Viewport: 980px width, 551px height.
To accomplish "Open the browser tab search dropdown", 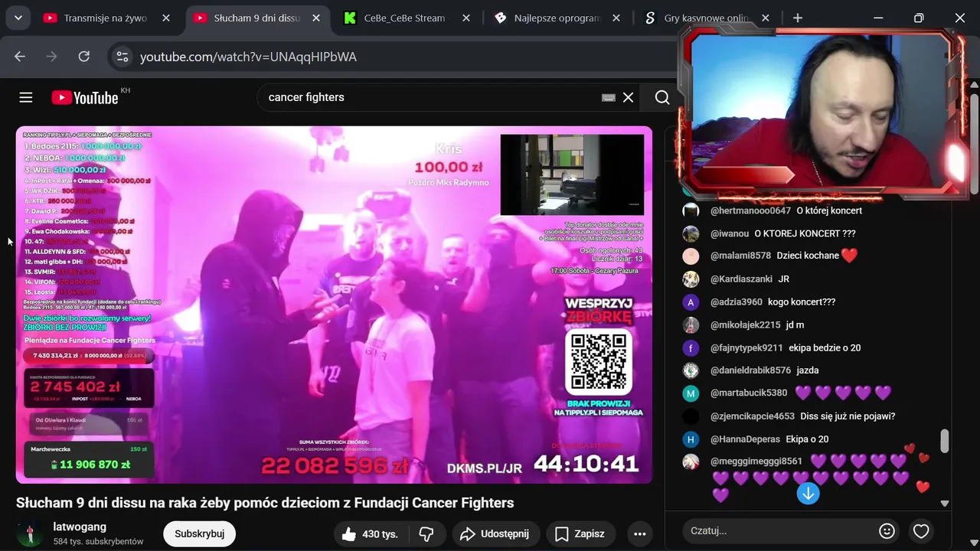I will (x=18, y=18).
